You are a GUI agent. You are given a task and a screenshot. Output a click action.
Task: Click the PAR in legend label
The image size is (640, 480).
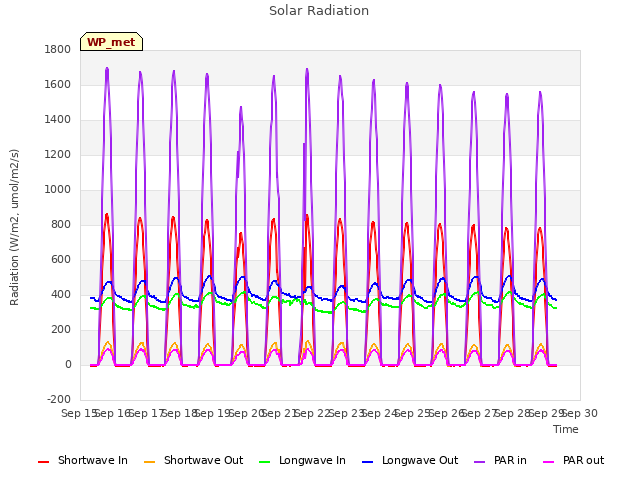(x=510, y=460)
